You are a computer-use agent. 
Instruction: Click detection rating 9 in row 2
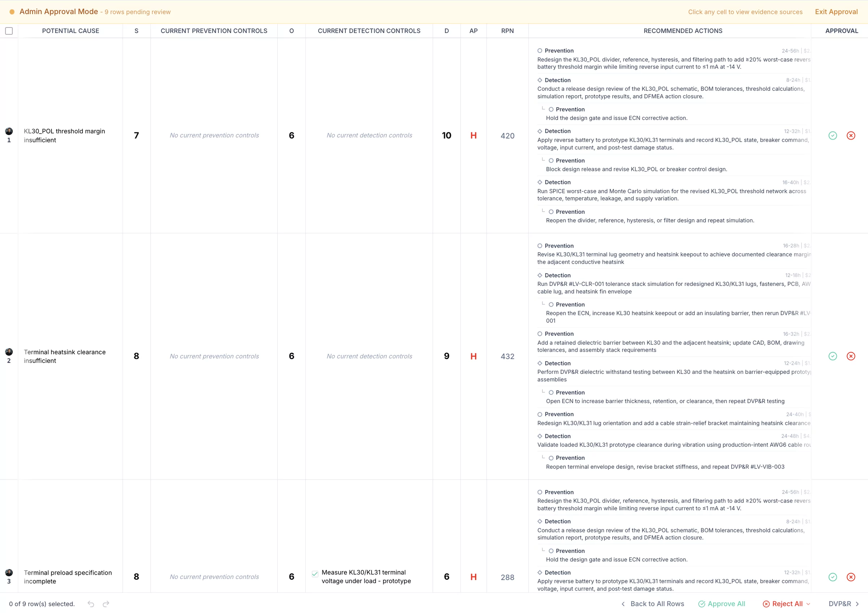pos(446,356)
